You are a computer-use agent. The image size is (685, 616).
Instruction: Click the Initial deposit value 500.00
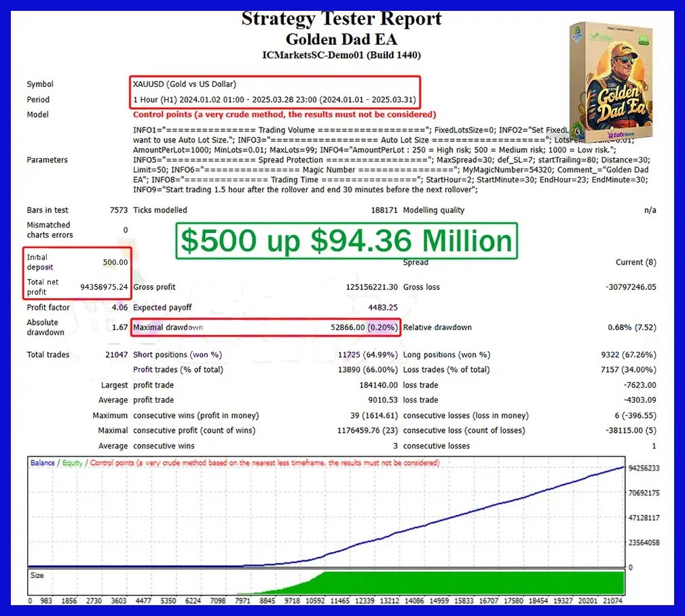click(x=115, y=262)
